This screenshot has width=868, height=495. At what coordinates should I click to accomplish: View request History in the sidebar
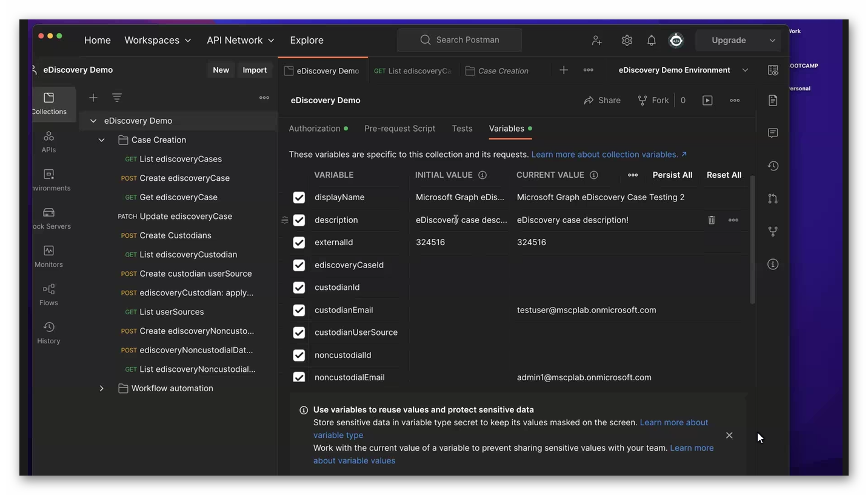tap(48, 332)
